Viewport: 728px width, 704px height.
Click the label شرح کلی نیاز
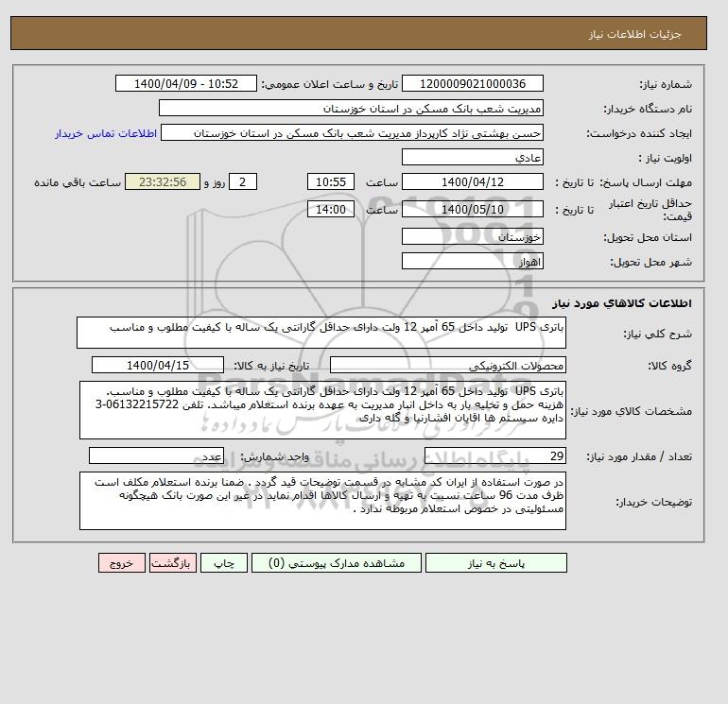[657, 334]
